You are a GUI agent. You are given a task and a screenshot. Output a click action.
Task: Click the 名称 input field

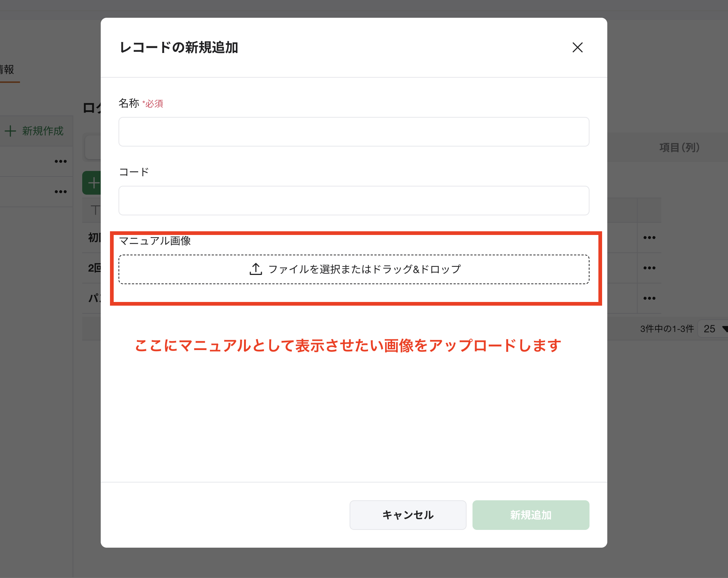[353, 132]
